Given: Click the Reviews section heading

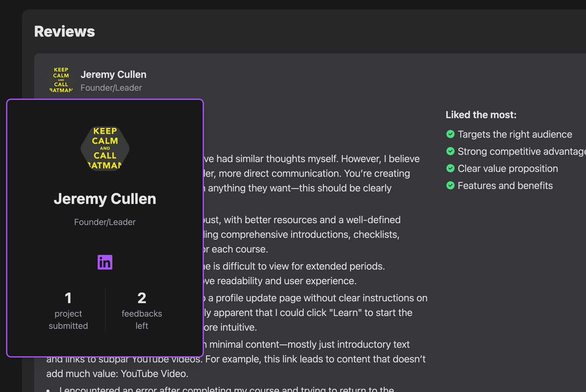Looking at the screenshot, I should pos(64,31).
